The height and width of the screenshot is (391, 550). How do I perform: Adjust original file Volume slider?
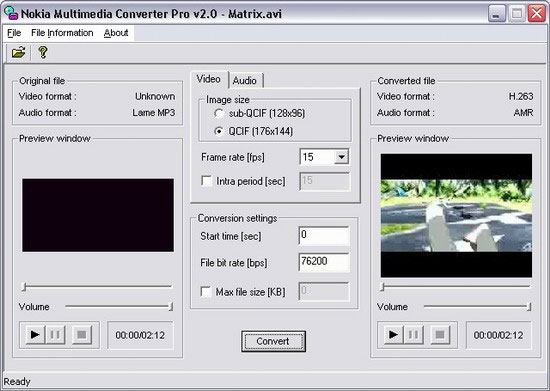tap(119, 306)
